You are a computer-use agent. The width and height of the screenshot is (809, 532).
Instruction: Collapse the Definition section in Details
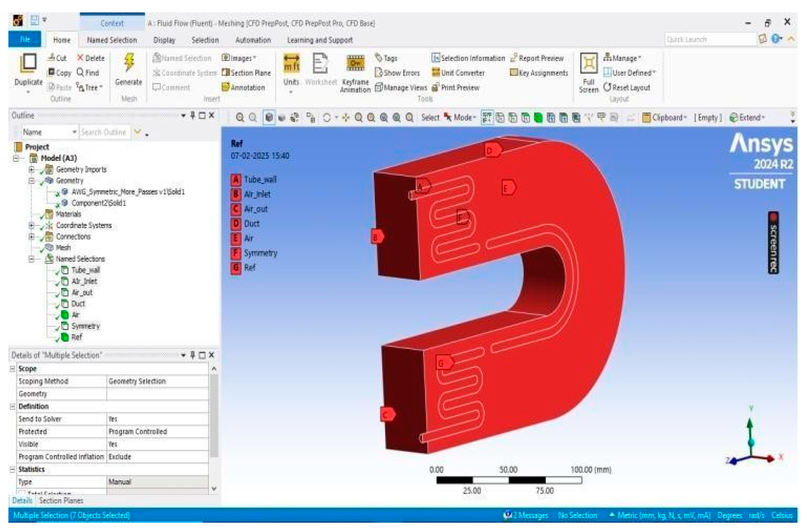[x=12, y=406]
